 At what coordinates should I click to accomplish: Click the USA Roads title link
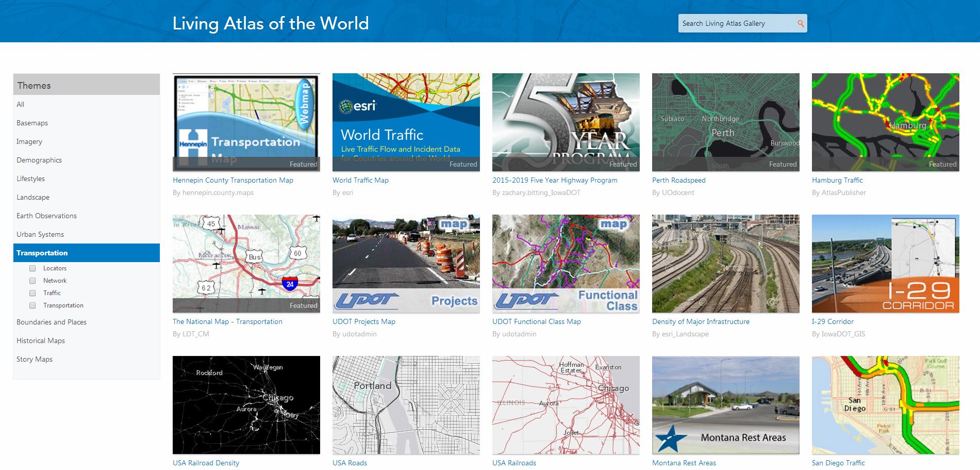click(350, 463)
